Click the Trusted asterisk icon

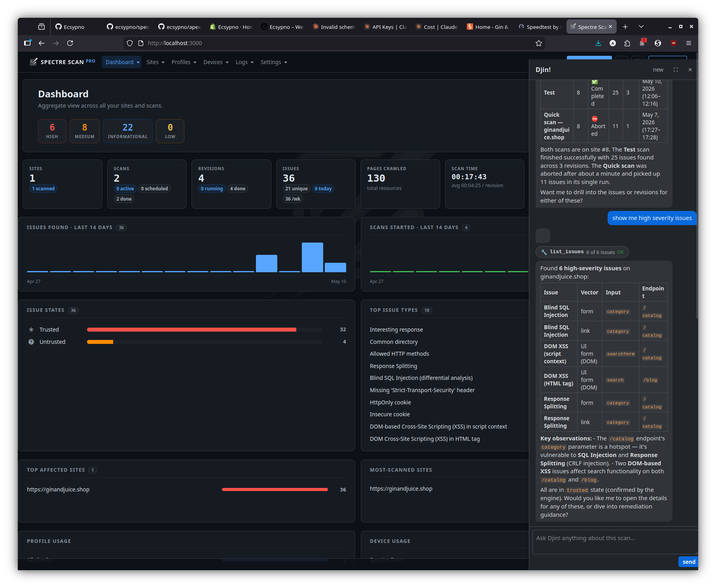31,330
